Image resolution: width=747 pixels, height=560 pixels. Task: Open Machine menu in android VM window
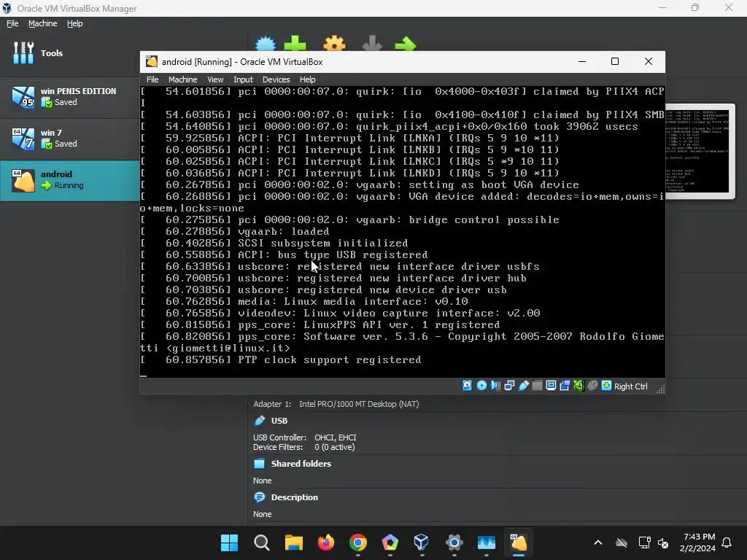[182, 79]
